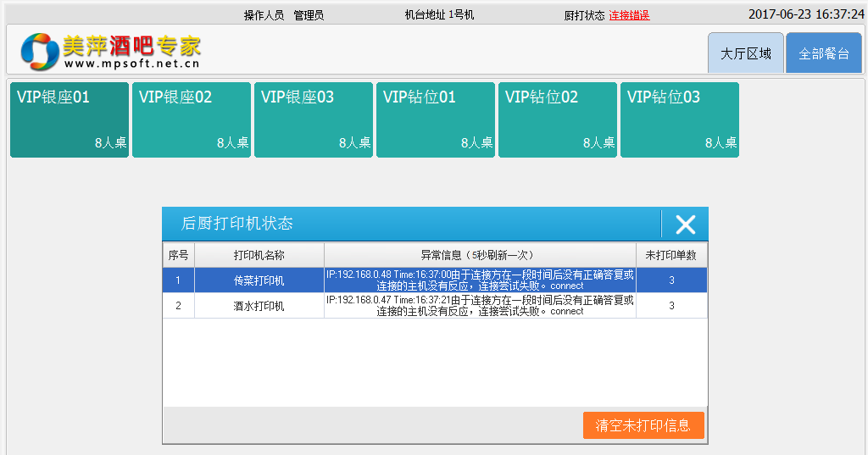Click the red 连接错误 status link

coord(629,15)
